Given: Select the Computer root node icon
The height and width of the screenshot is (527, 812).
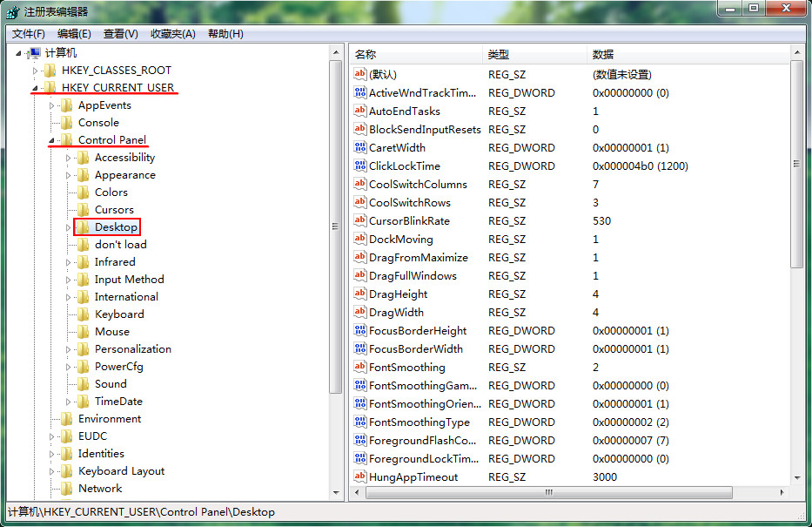Looking at the screenshot, I should 34,53.
